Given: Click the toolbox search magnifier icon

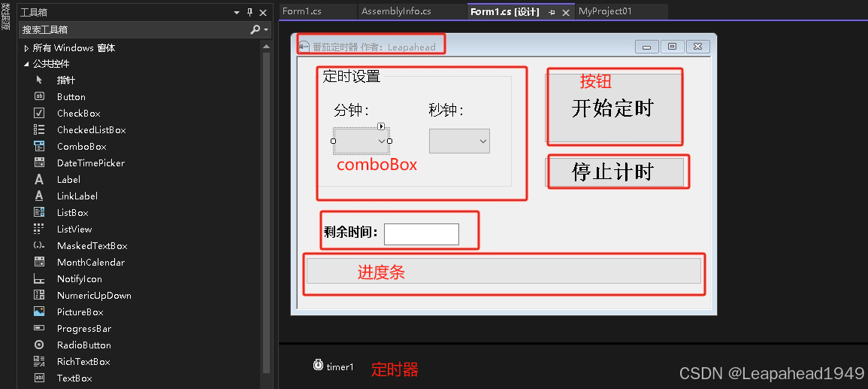Looking at the screenshot, I should [255, 29].
